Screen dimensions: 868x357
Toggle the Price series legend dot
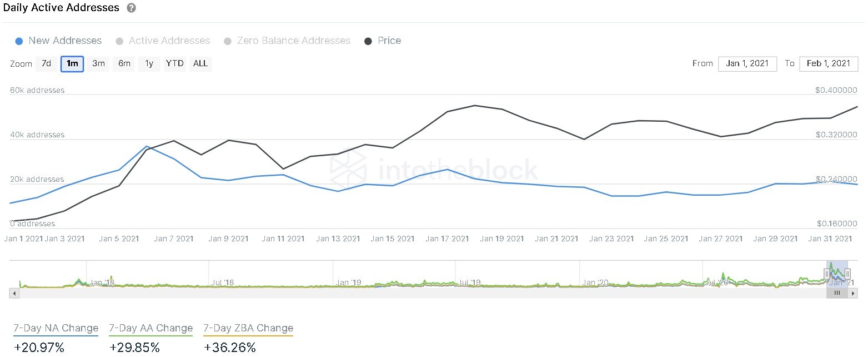tap(368, 41)
